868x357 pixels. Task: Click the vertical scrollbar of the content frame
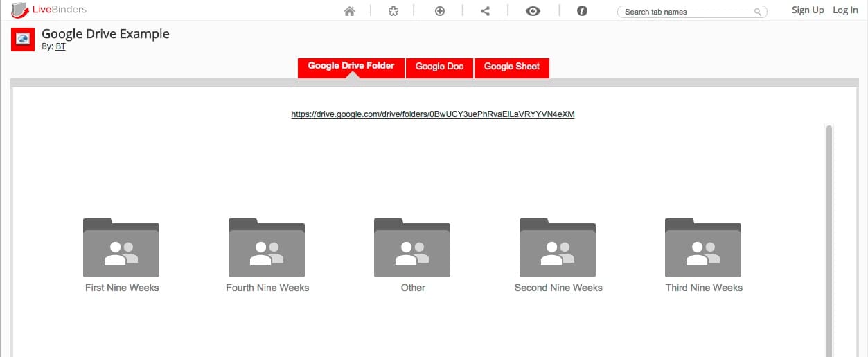click(829, 241)
